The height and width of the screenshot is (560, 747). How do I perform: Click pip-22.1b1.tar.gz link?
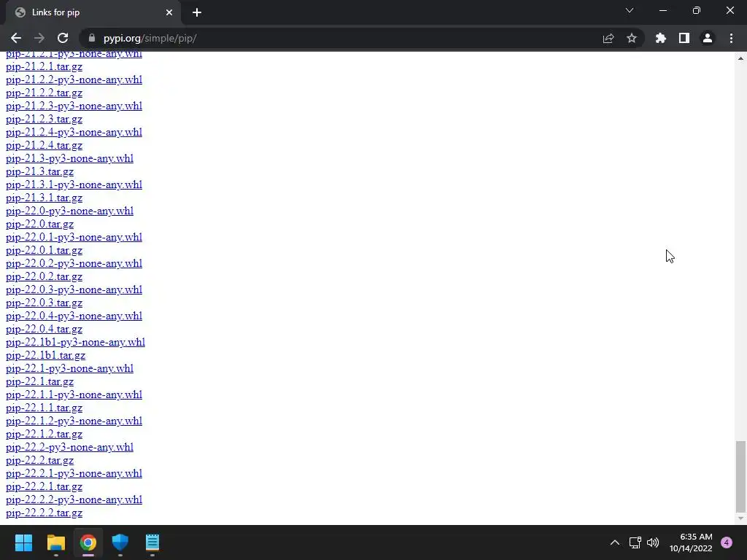pos(45,355)
